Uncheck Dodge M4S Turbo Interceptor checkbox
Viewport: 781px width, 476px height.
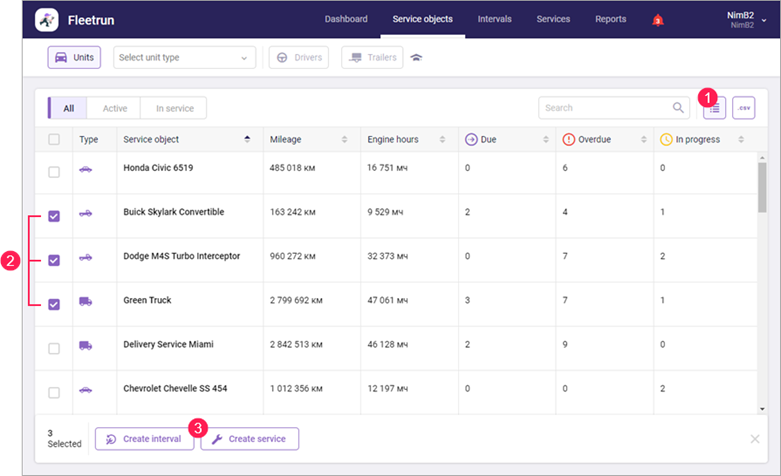(x=54, y=260)
